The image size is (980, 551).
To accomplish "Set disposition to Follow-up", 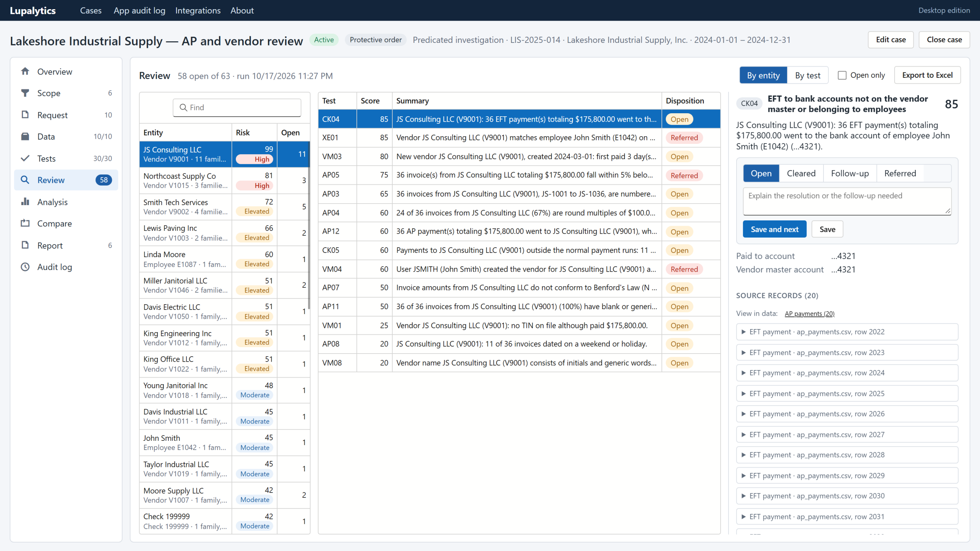I will tap(849, 173).
